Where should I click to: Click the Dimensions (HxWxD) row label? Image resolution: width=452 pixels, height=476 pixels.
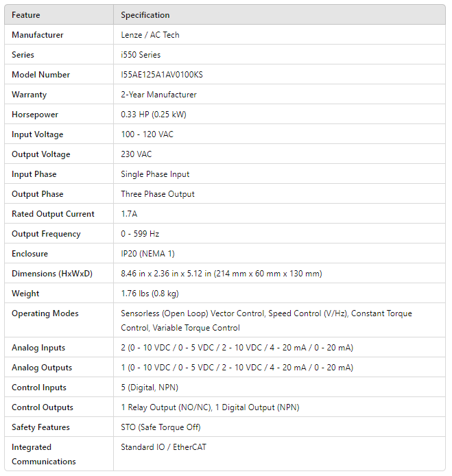click(x=52, y=274)
